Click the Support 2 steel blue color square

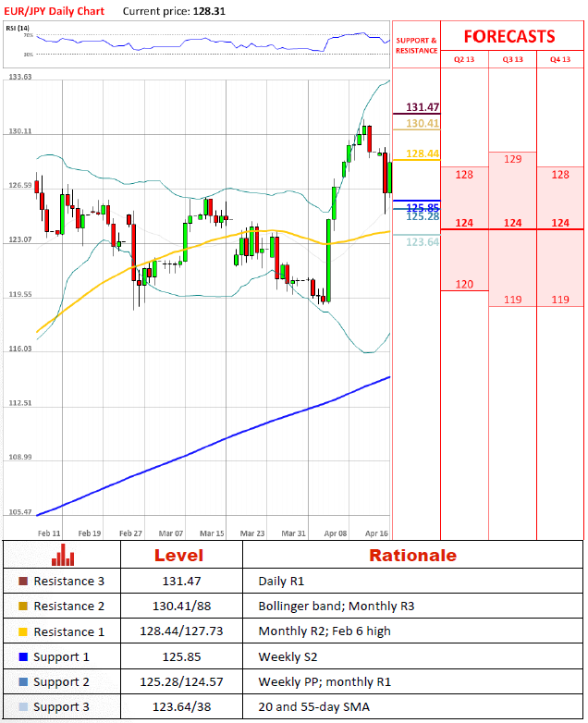point(23,681)
